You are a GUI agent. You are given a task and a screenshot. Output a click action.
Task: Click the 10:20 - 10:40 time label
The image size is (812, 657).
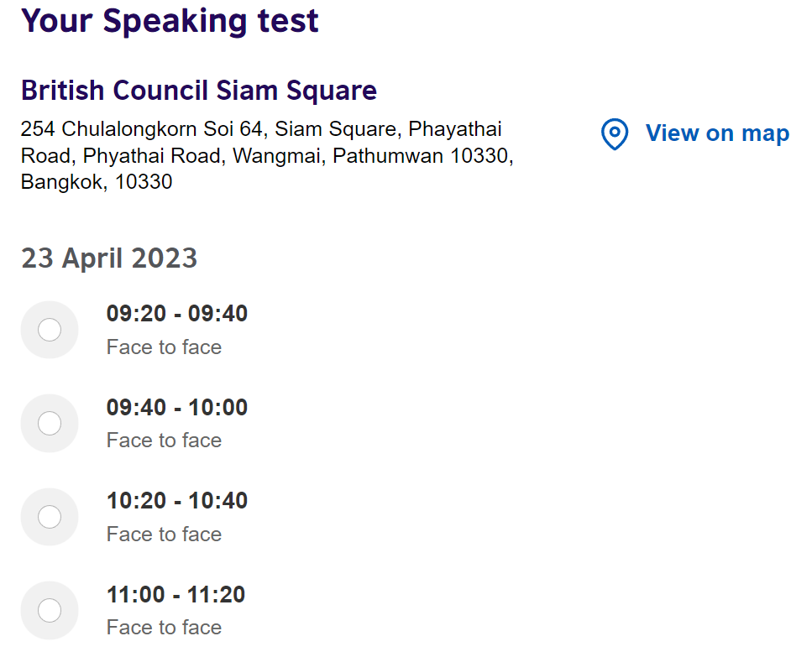[177, 501]
